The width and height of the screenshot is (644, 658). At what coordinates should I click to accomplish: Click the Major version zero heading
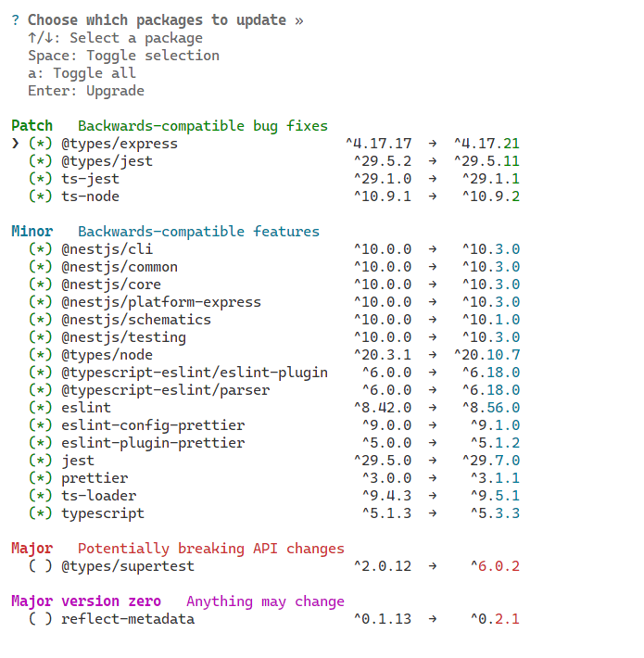tap(86, 601)
